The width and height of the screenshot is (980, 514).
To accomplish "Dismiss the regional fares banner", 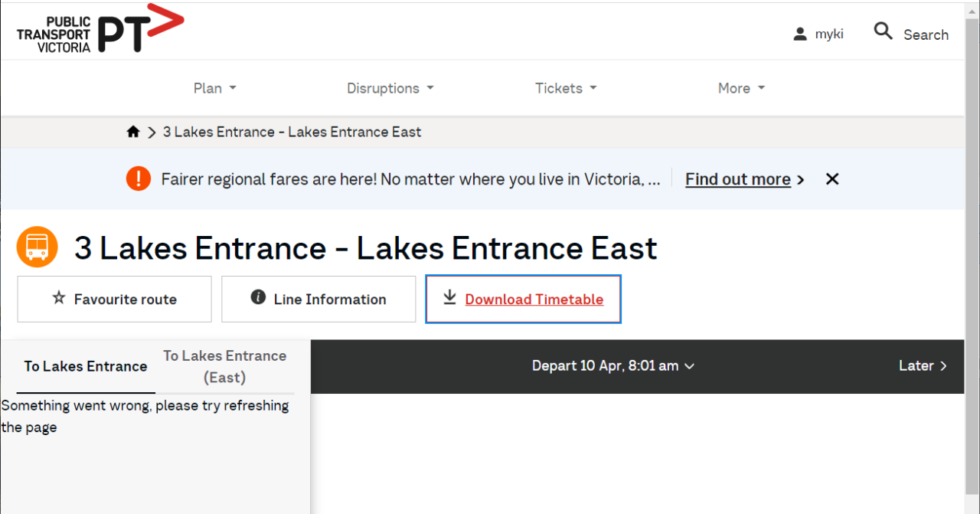I will tap(832, 179).
